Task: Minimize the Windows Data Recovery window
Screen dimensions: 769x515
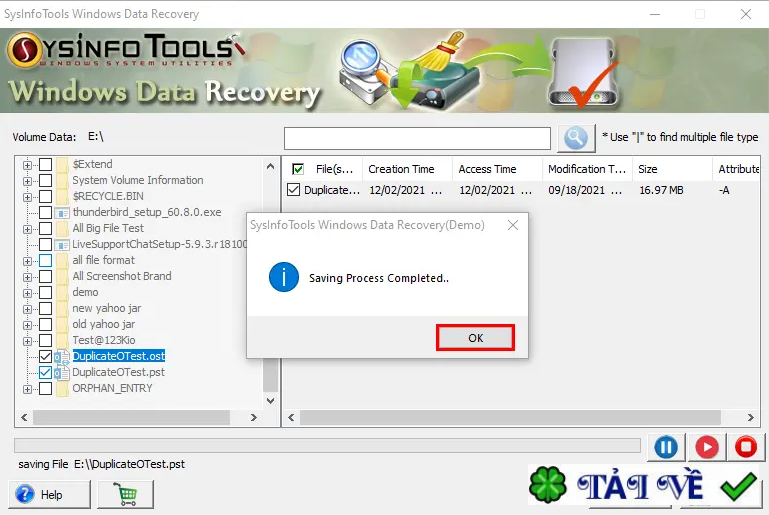Action: (655, 14)
